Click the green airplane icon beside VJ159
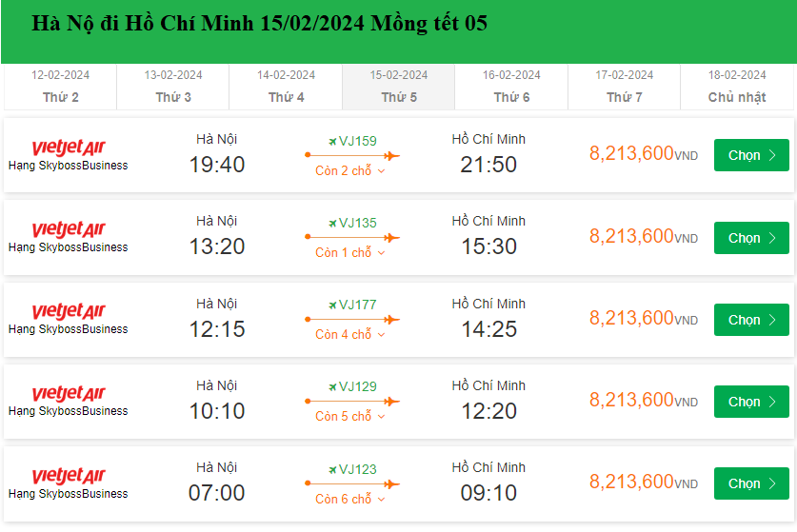This screenshot has width=797, height=532. [x=332, y=141]
